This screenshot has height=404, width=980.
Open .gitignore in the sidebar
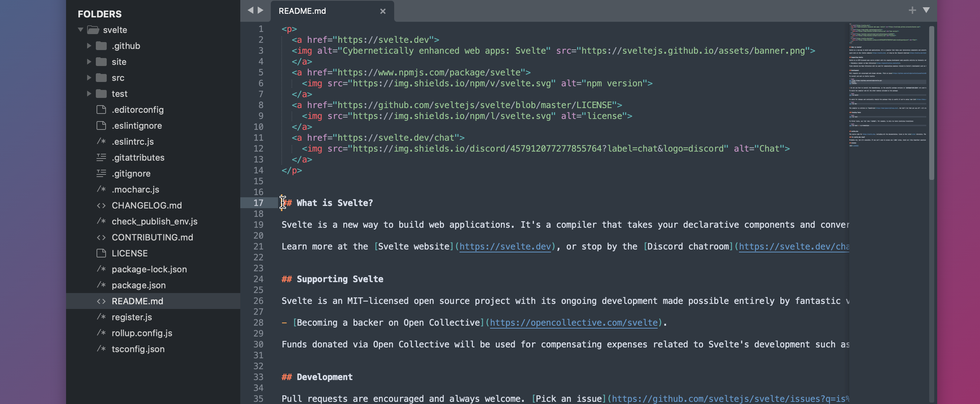(131, 173)
